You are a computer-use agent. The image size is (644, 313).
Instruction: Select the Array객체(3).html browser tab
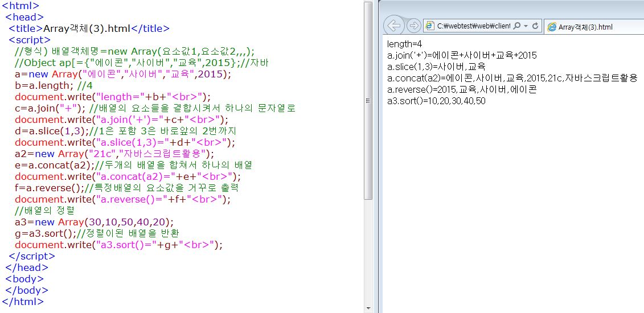593,27
